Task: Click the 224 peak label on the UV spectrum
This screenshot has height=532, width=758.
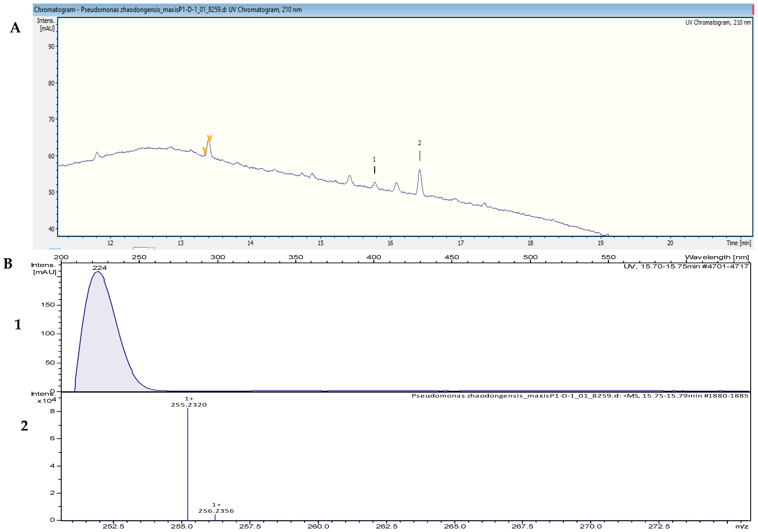Action: (x=99, y=268)
